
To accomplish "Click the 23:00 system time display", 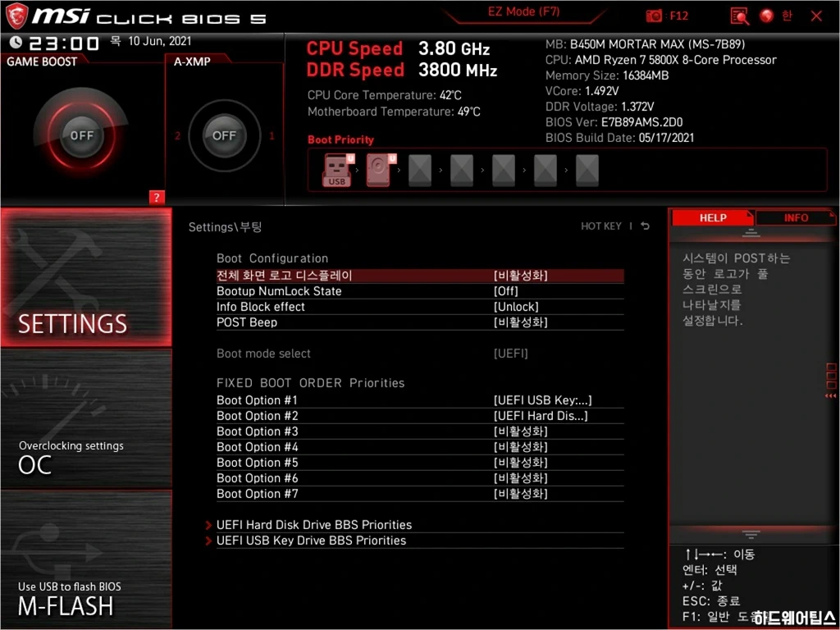I will 64,43.
